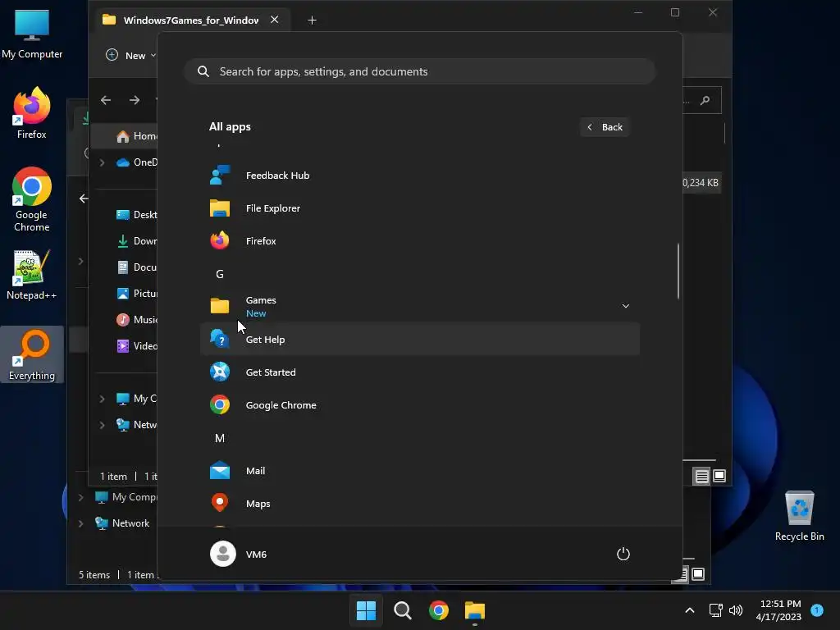Switch front Explorer to details view
The image size is (840, 630).
[x=702, y=476]
